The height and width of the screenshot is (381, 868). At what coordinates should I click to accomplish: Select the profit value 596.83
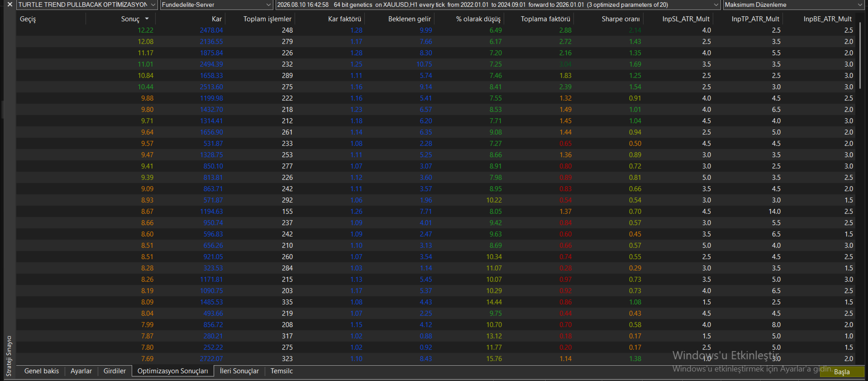coord(213,234)
